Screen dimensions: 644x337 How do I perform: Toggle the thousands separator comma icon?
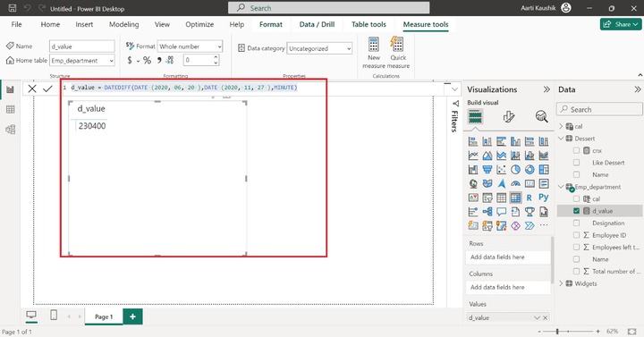(159, 61)
